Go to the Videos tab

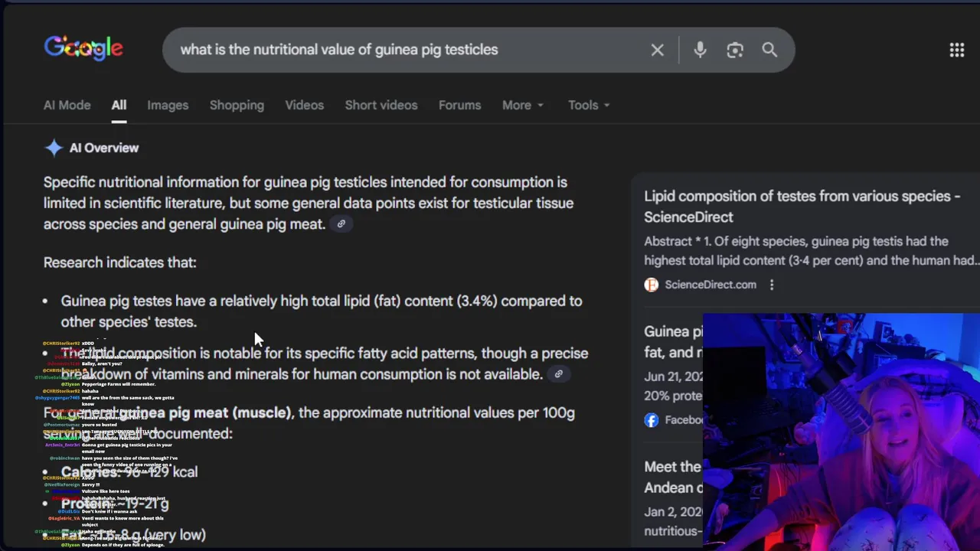tap(304, 106)
